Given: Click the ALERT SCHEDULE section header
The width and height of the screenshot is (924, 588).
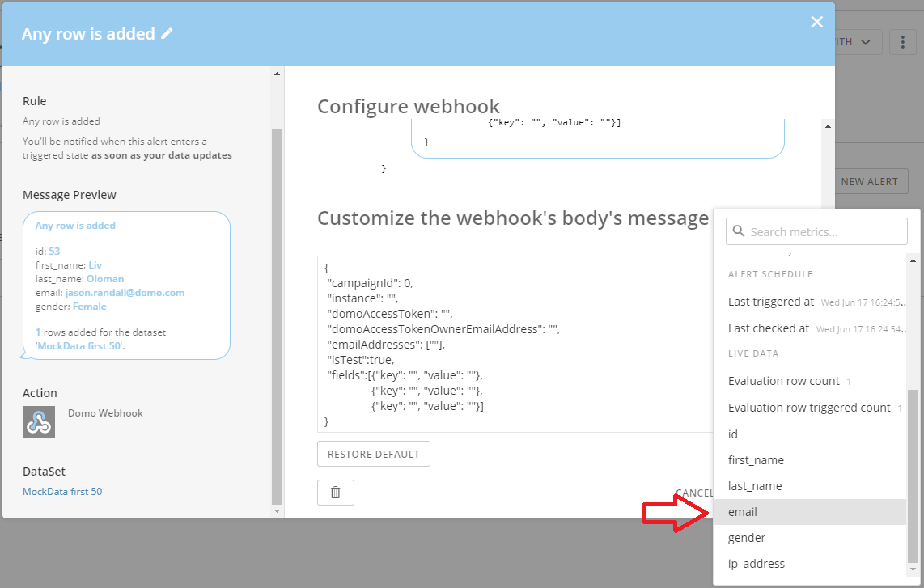Looking at the screenshot, I should point(770,274).
